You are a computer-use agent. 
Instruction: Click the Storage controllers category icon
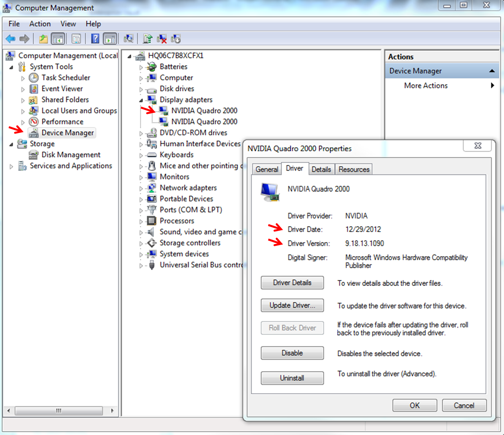152,243
